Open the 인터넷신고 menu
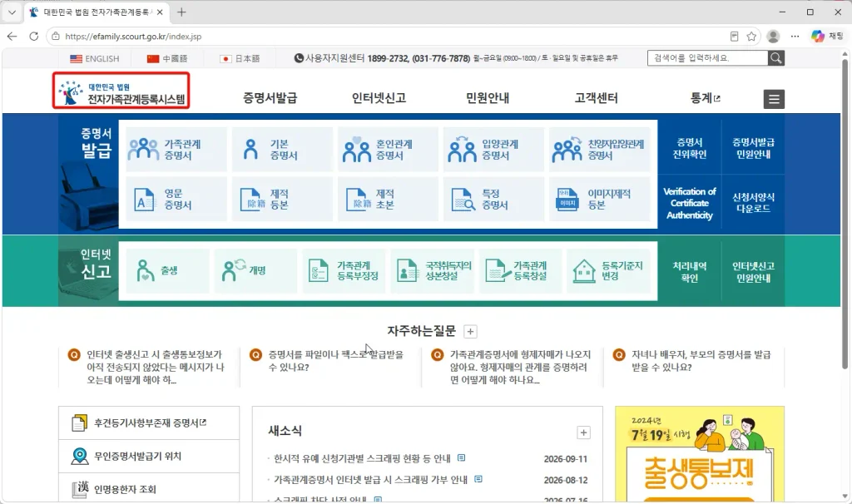Image resolution: width=852 pixels, height=504 pixels. [x=379, y=98]
